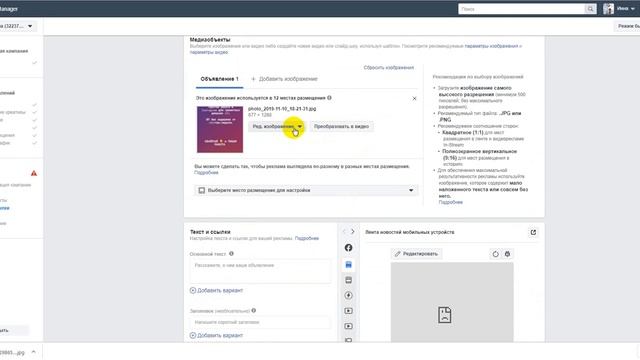Click the checkbox icon in placement selector
640x360 pixels.
(x=202, y=190)
